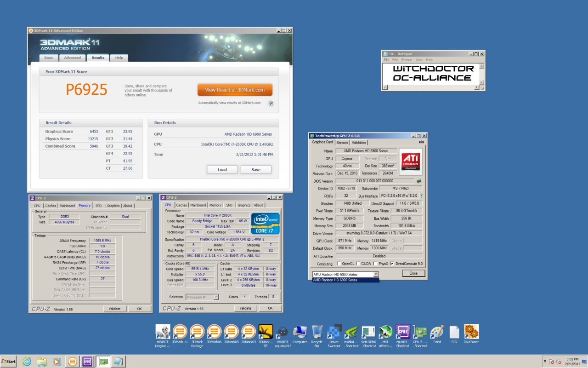Select the RivaTuner desktop icon
Screen dimensions: 588x368
471,333
